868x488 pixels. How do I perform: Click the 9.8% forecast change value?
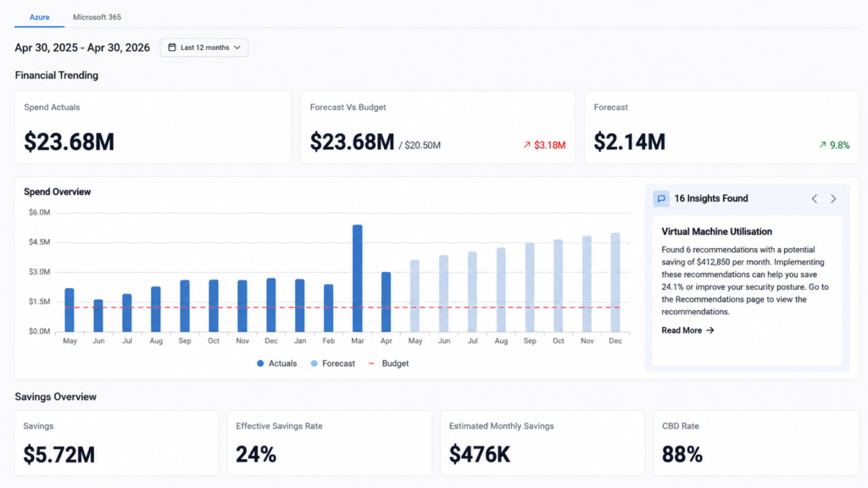coord(840,145)
